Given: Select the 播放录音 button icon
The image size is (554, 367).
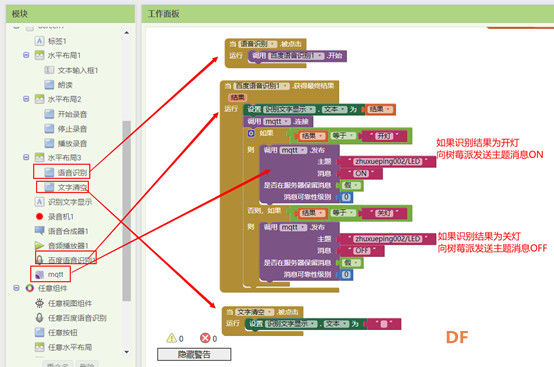Looking at the screenshot, I should (x=49, y=143).
